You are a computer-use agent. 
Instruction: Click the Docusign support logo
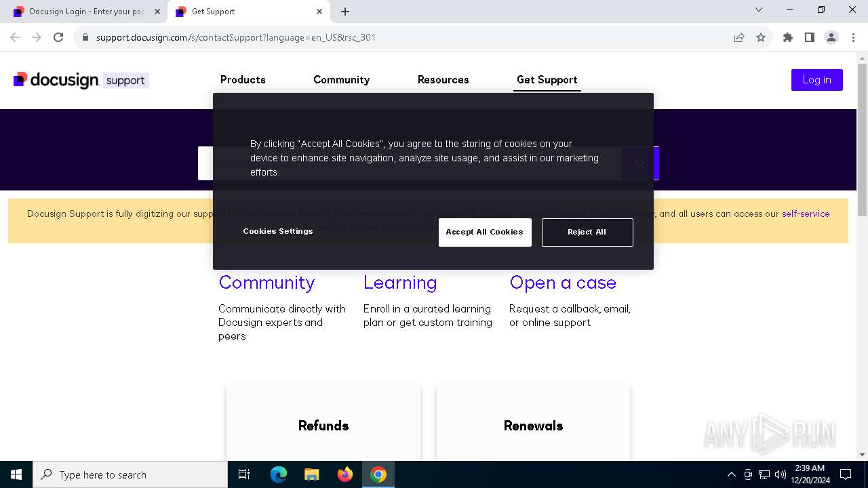pos(81,80)
